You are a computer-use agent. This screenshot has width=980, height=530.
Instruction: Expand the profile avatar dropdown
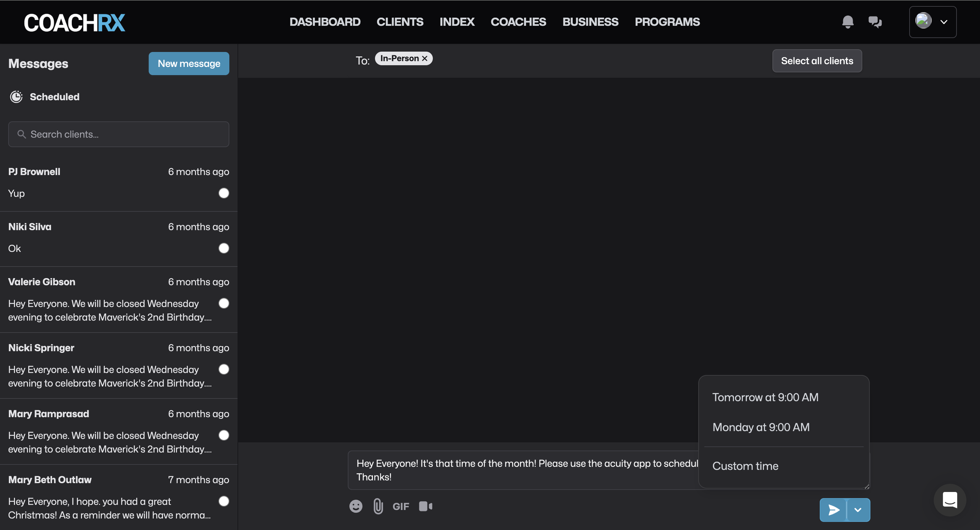coord(933,22)
